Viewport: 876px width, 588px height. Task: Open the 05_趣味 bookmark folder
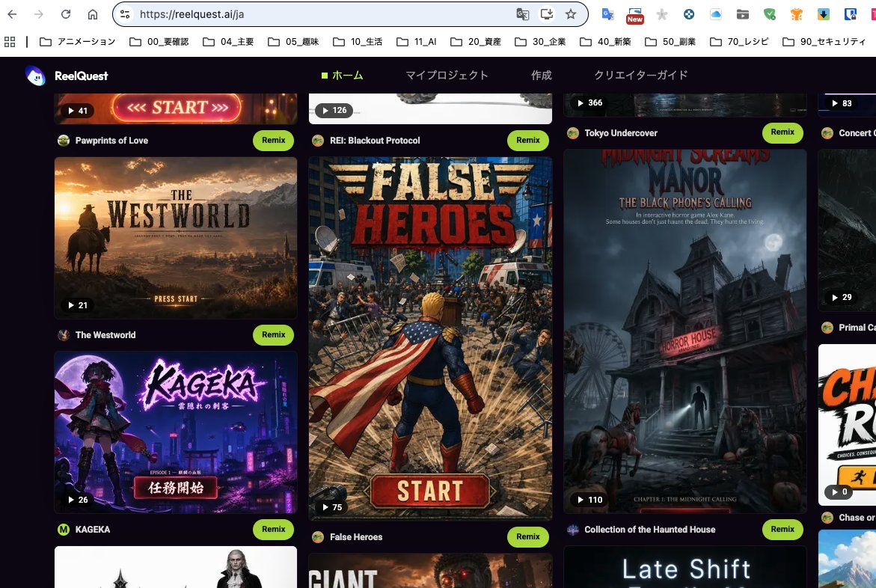(x=293, y=41)
